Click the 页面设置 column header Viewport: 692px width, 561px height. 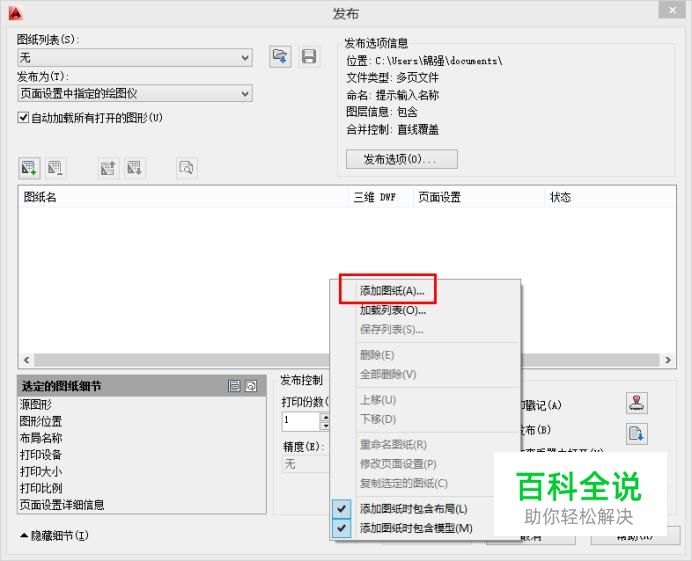[x=478, y=197]
